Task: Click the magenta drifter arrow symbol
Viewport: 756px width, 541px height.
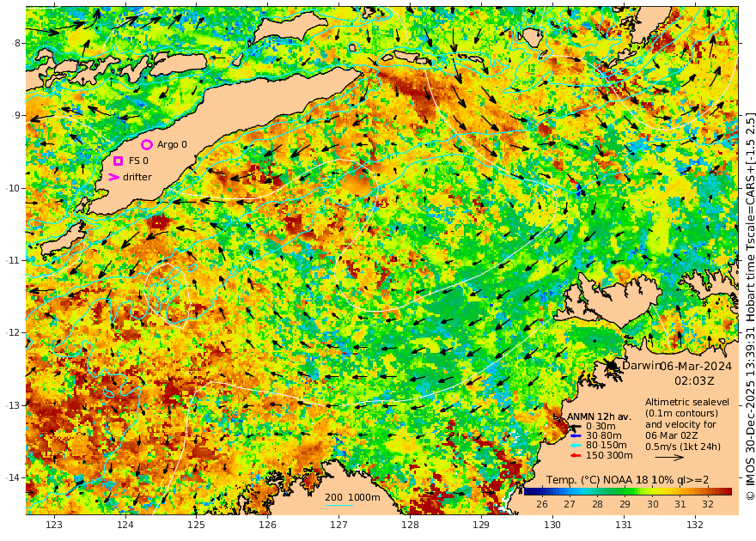Action: pos(113,177)
